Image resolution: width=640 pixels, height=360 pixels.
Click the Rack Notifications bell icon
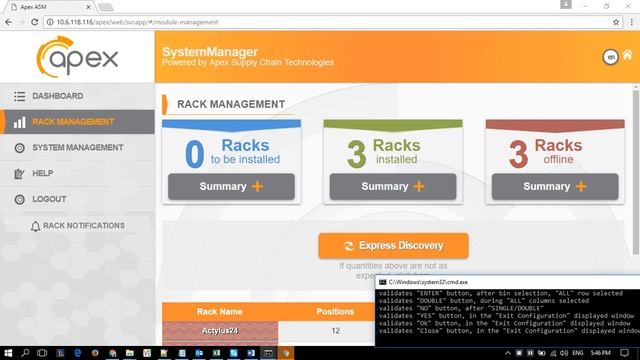(36, 226)
